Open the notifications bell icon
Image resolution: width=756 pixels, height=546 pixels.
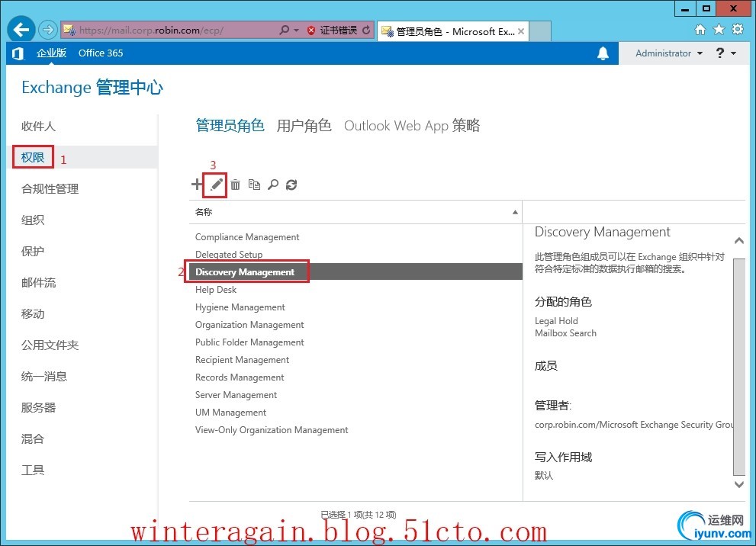pyautogui.click(x=603, y=53)
